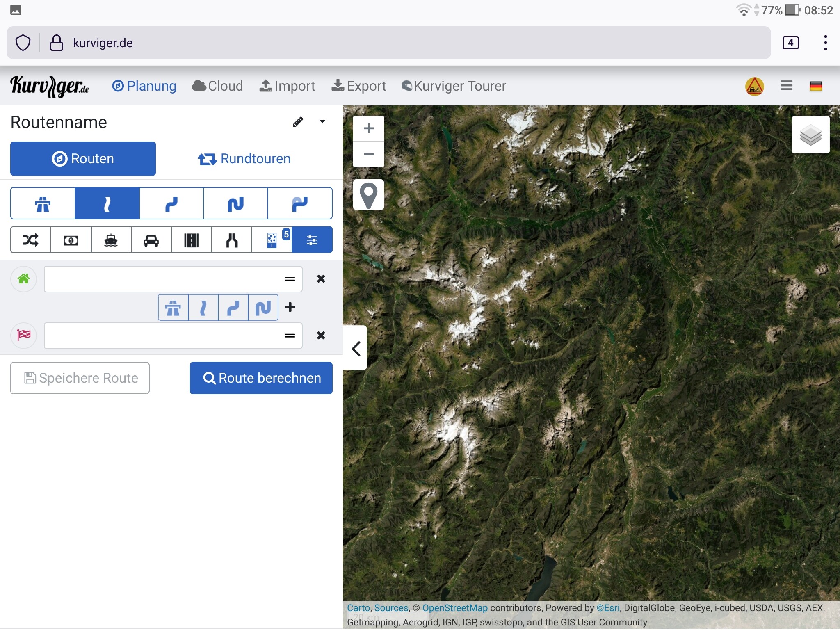Toggle avoid ferries option
The height and width of the screenshot is (630, 840).
(111, 240)
